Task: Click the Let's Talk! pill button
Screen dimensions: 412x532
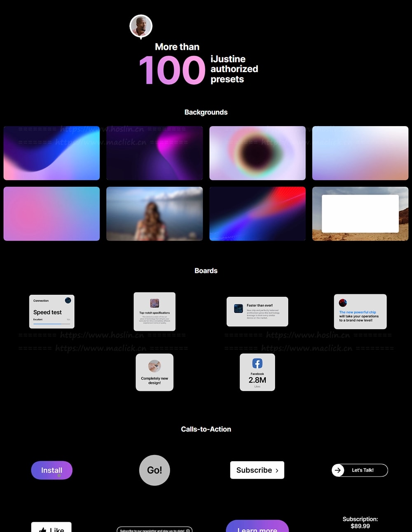Action: (360, 470)
